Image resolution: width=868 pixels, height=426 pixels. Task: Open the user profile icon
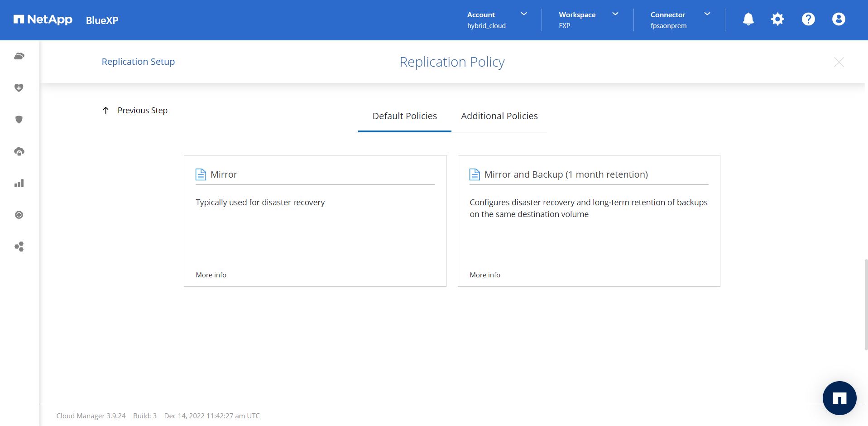838,19
